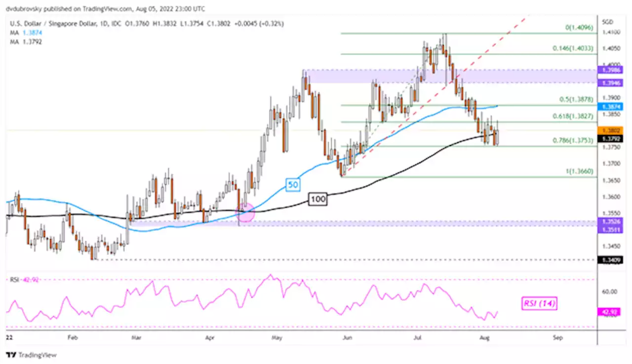Click the purple 1.3511 price tag
The width and height of the screenshot is (632, 364).
click(x=610, y=229)
